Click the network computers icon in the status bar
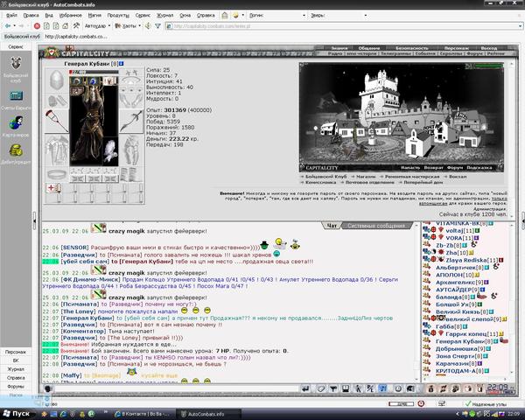This screenshot has height=420, width=525. pos(442,403)
